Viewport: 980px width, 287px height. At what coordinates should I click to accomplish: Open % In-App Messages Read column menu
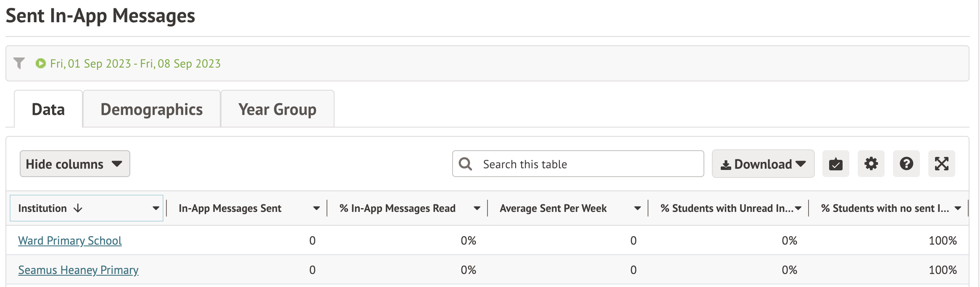477,208
